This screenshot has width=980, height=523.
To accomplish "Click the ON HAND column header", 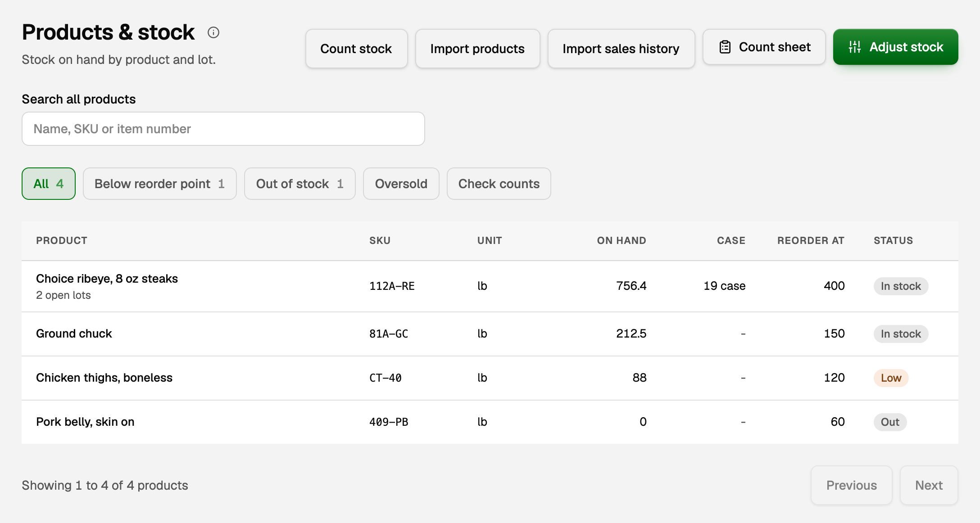I will pyautogui.click(x=622, y=240).
